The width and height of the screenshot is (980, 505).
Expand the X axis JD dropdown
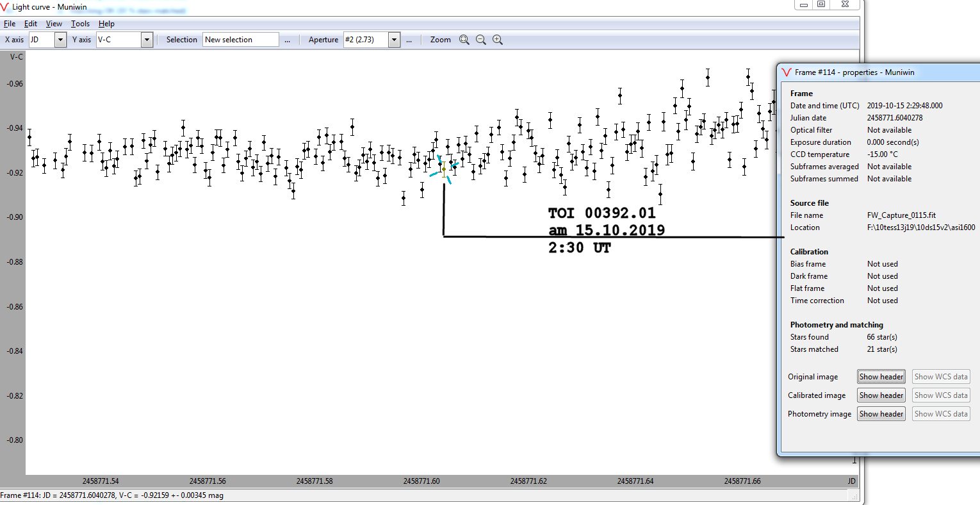click(x=60, y=40)
